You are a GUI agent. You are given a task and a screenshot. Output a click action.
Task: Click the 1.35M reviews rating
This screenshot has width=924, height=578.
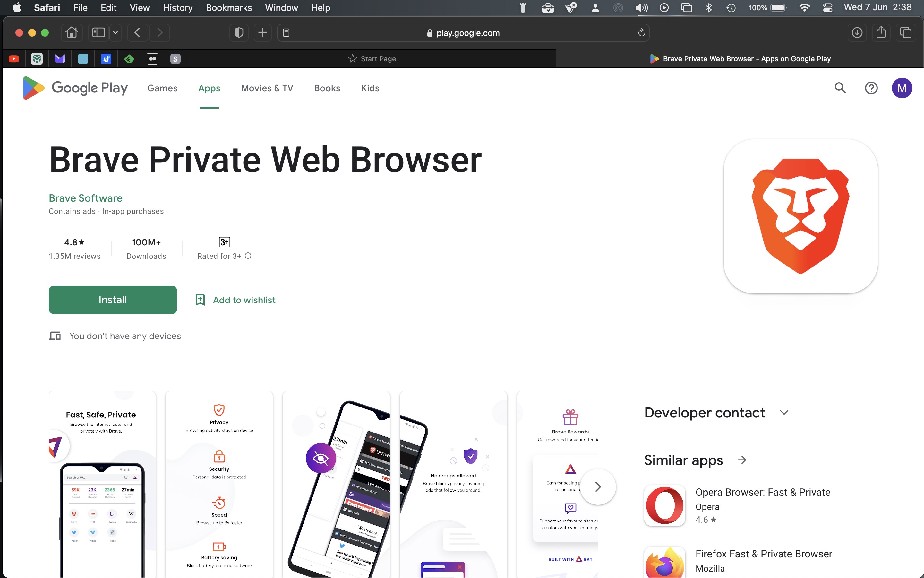click(x=75, y=249)
